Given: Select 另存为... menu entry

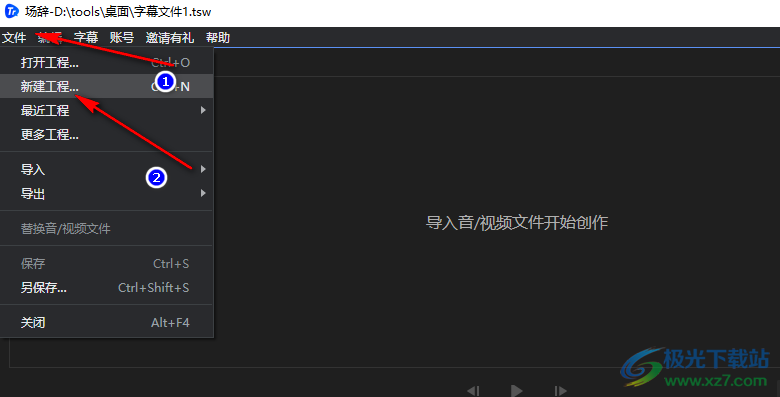Looking at the screenshot, I should (x=106, y=288).
